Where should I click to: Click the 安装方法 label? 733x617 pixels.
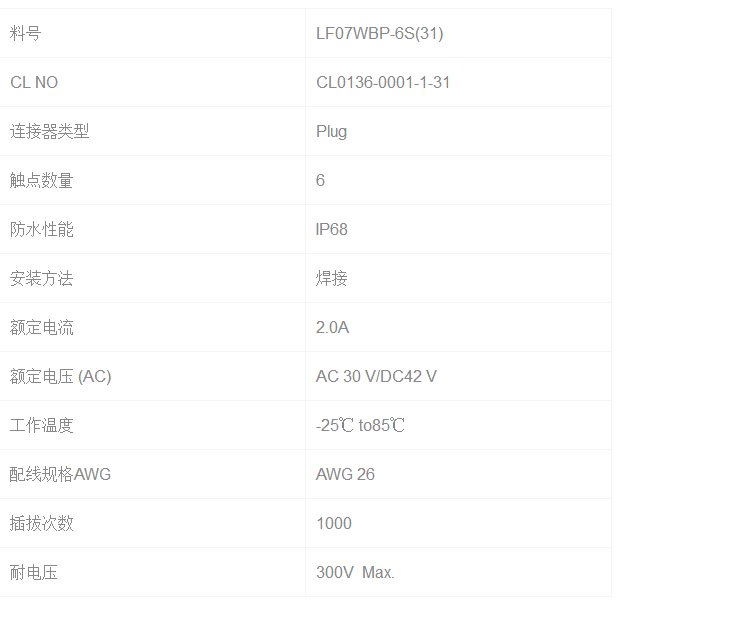coord(42,278)
